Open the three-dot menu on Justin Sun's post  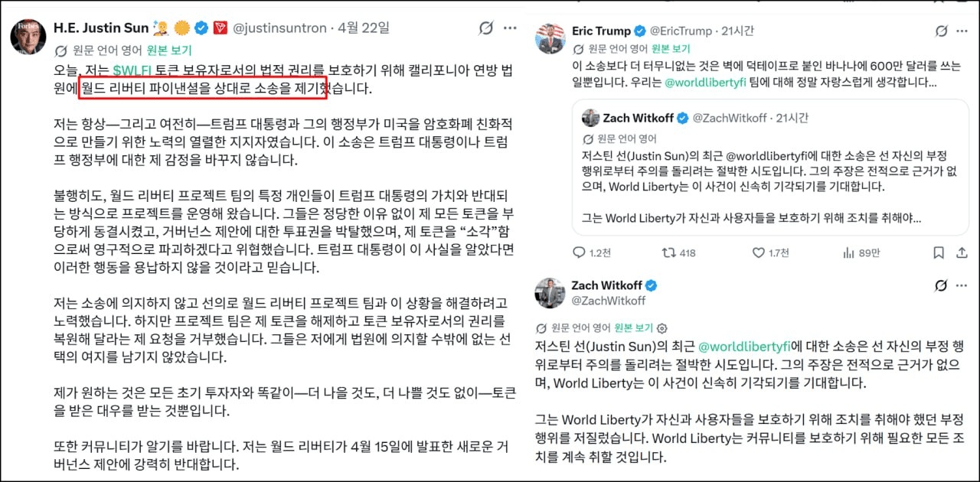point(509,29)
